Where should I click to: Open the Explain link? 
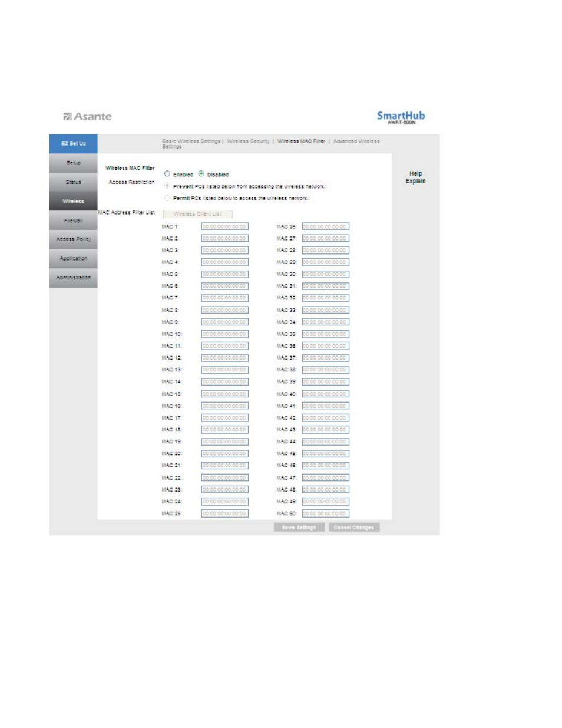(416, 182)
